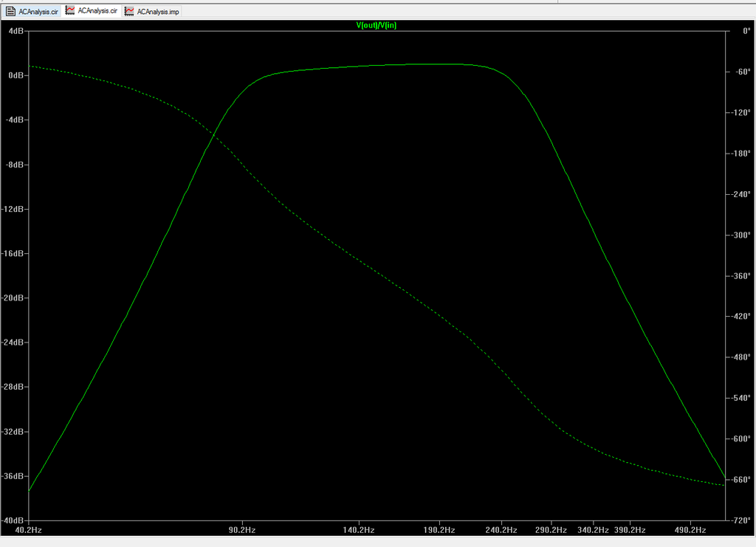756x547 pixels.
Task: Click the -8dB magnitude axis label
Action: pyautogui.click(x=15, y=165)
